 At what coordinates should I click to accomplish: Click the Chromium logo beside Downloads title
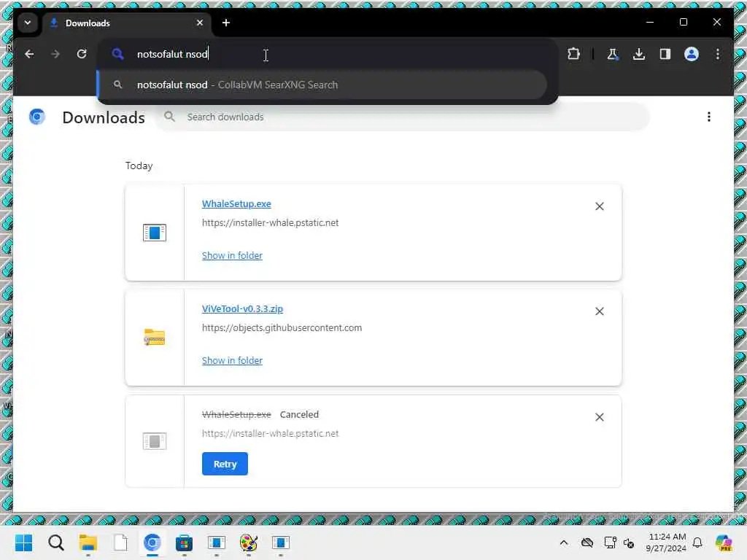[36, 117]
